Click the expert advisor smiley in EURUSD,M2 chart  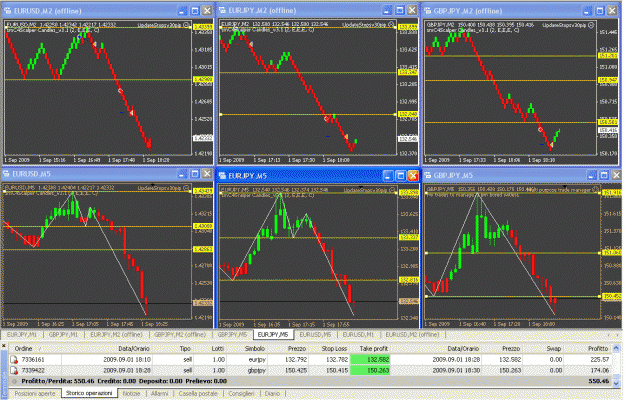click(187, 25)
